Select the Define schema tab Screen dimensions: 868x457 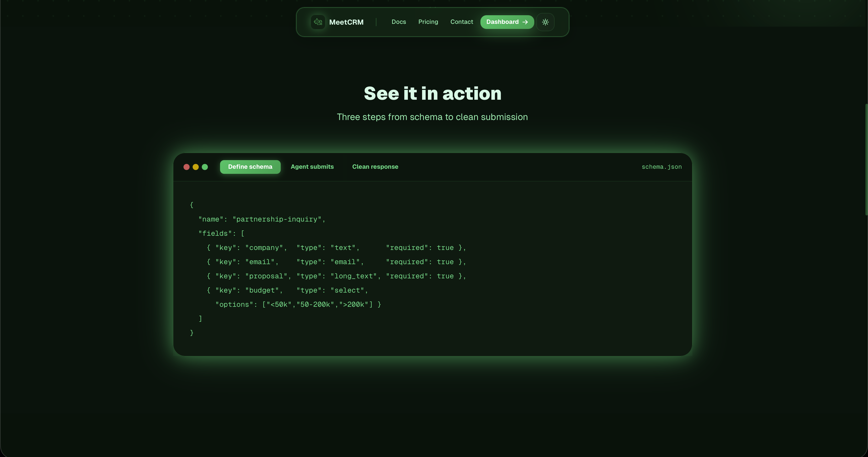(250, 167)
